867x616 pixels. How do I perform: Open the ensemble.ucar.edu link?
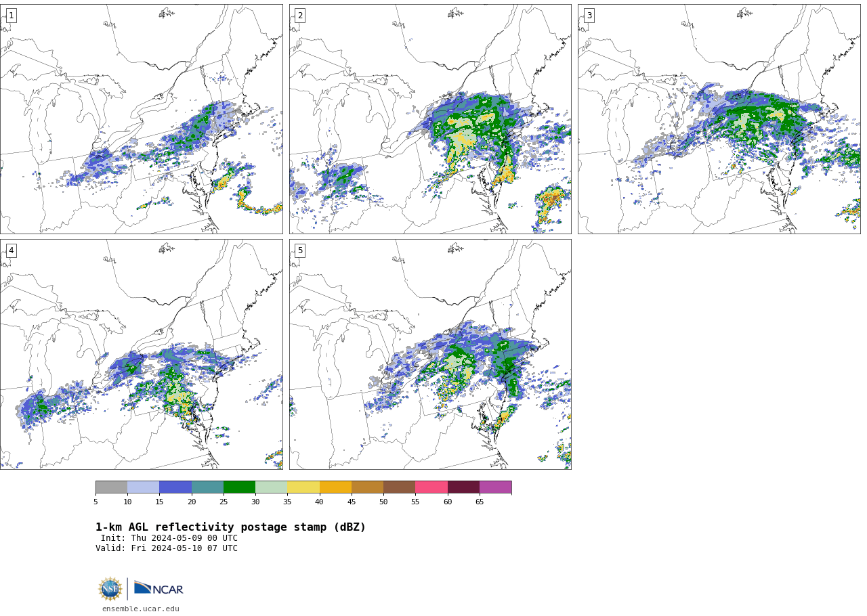pos(141,609)
